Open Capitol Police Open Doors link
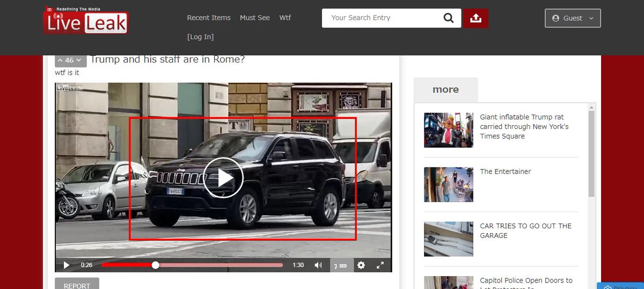This screenshot has width=644, height=289. pos(526,284)
